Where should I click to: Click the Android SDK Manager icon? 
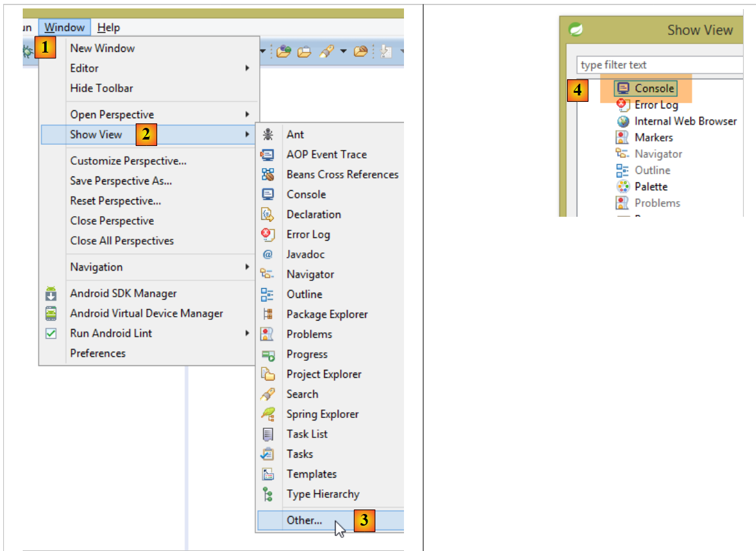click(51, 293)
